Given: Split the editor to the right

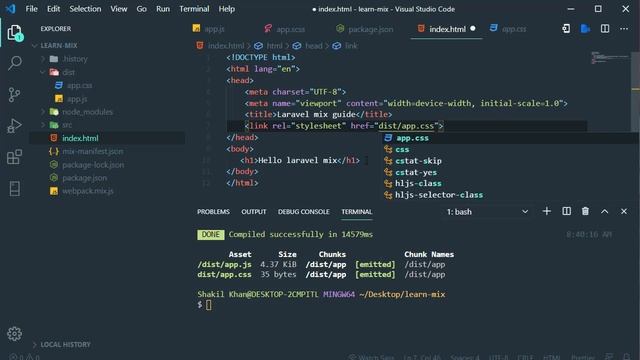Looking at the screenshot, I should [605, 29].
